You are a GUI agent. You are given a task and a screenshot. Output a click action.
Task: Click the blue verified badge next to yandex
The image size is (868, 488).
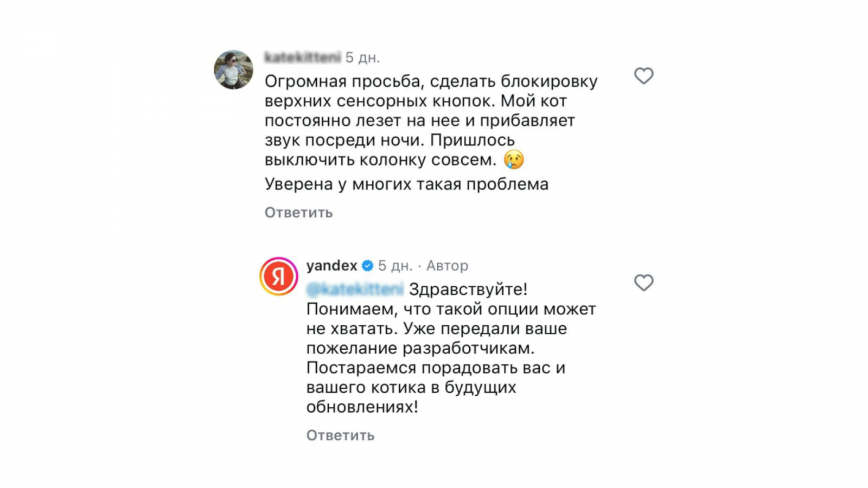tap(367, 266)
